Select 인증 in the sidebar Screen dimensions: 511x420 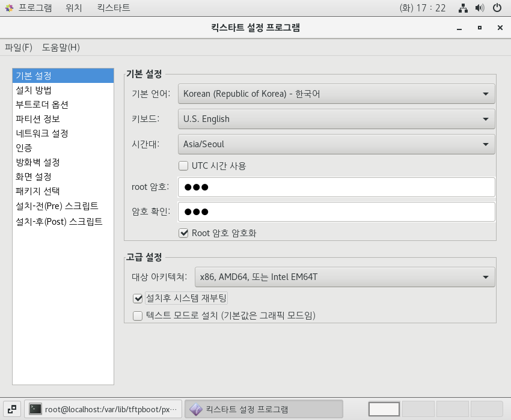click(63, 148)
